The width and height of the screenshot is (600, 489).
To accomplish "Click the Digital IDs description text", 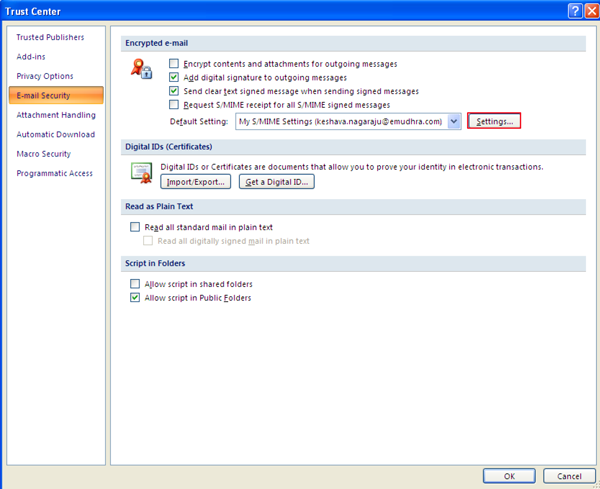I will point(352,167).
